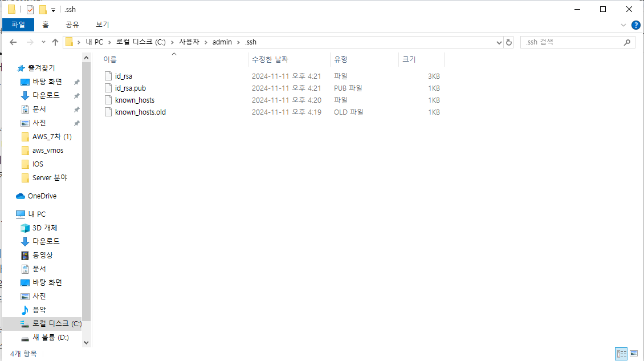This screenshot has height=361, width=644.
Task: Open pinned 바탕 화면 under 즐겨찾기
Action: pyautogui.click(x=47, y=82)
